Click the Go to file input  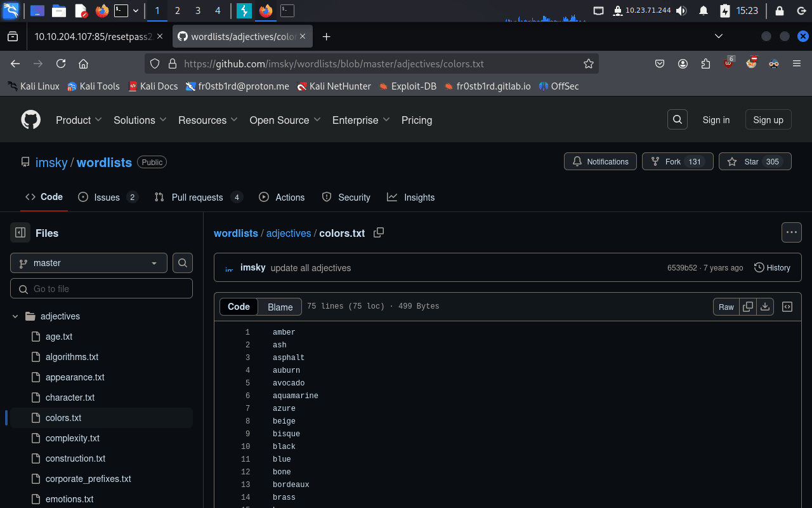click(x=101, y=289)
